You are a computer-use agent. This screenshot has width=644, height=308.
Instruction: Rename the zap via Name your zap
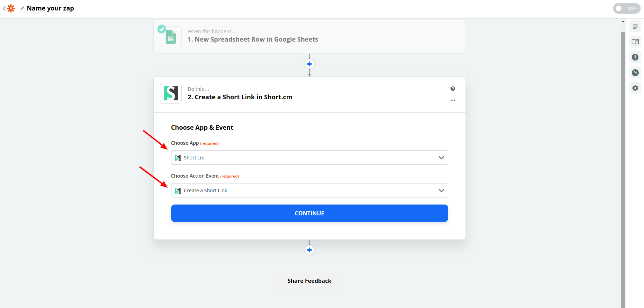point(50,8)
